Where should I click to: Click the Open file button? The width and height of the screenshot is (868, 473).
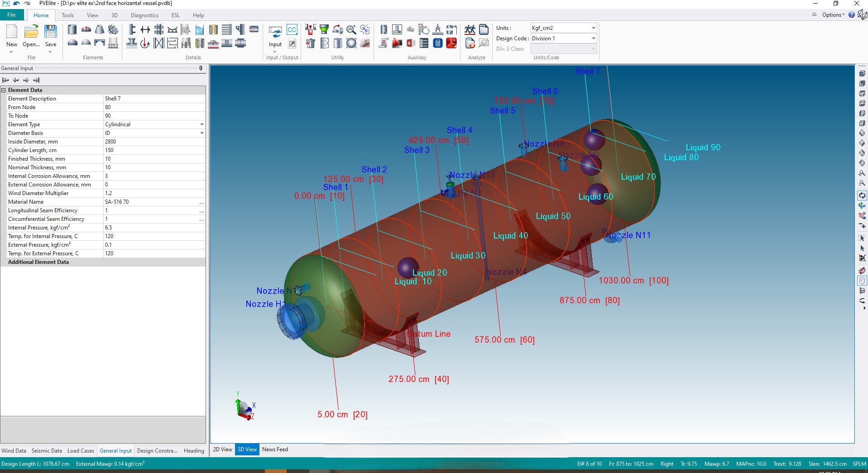click(31, 32)
